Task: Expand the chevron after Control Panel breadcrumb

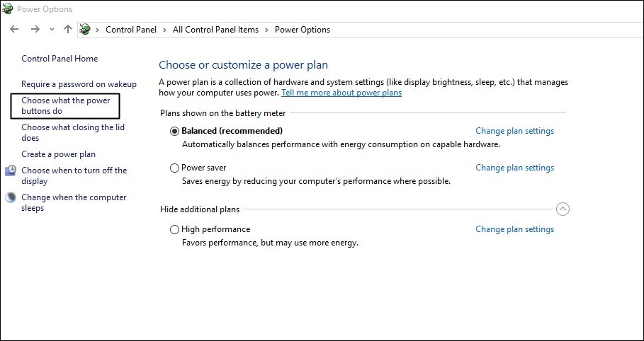Action: [164, 30]
